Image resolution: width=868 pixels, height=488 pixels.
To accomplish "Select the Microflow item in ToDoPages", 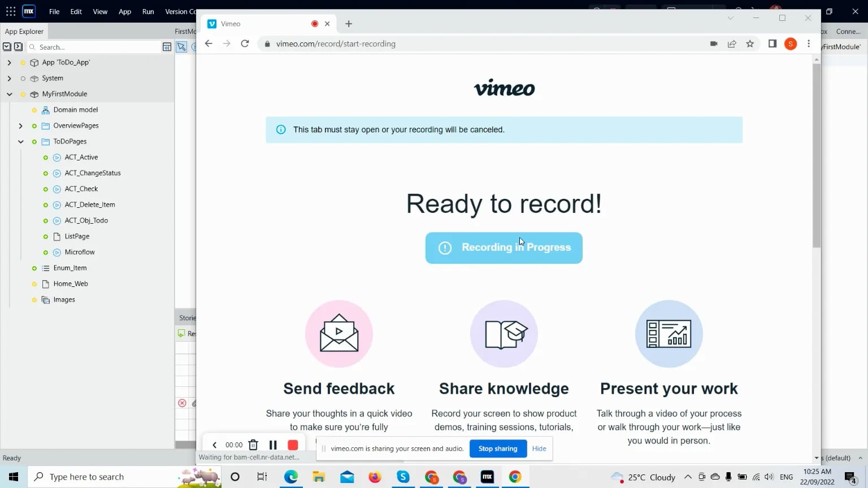I will coord(80,252).
